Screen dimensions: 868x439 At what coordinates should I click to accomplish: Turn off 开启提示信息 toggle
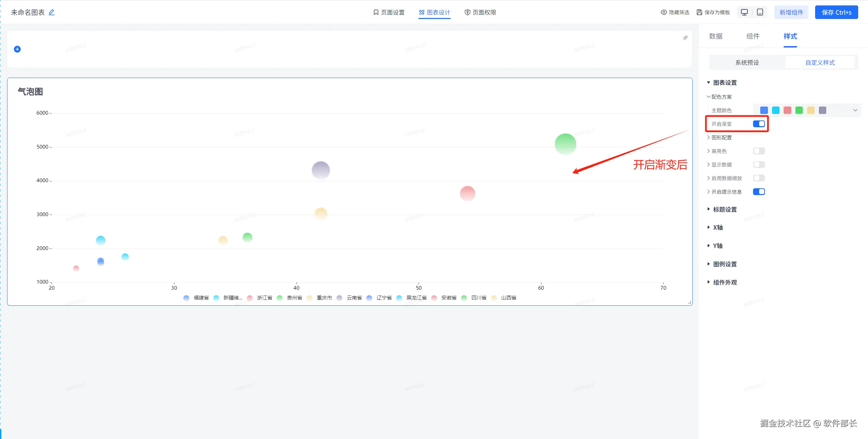coord(759,192)
